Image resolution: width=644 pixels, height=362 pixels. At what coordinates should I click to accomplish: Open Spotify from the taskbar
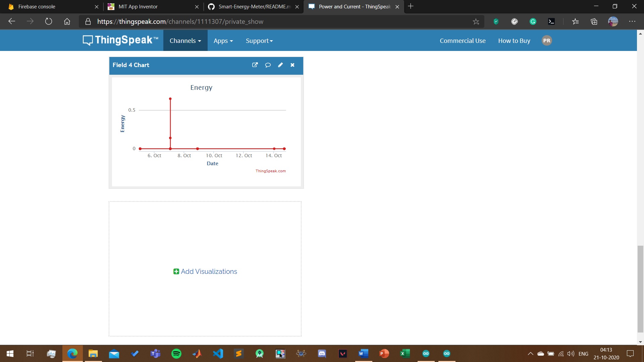tap(176, 354)
